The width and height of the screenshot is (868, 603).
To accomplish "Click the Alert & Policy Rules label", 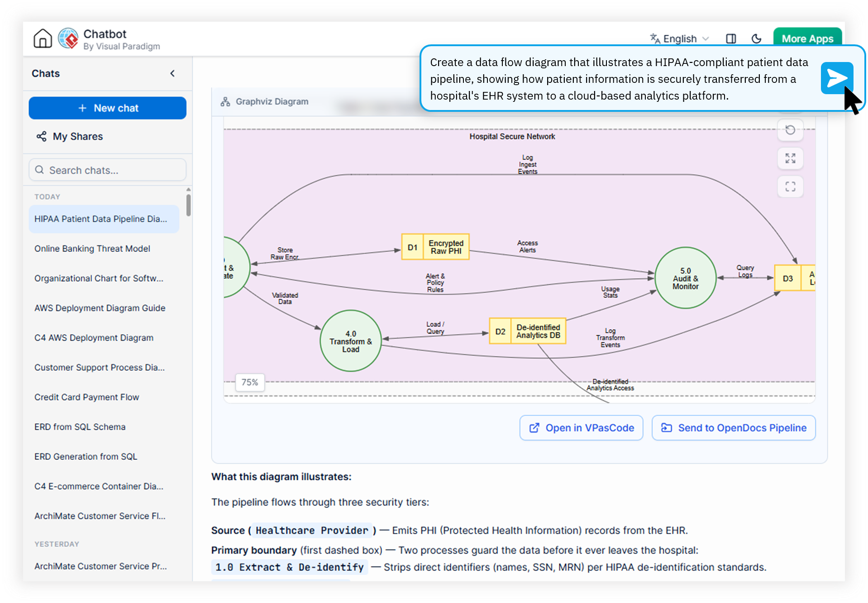I will pos(435,283).
